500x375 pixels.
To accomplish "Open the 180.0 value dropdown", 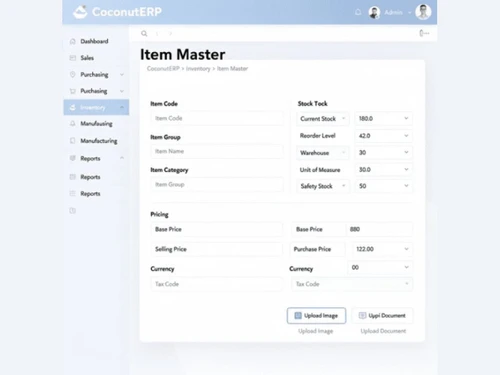I will click(383, 119).
